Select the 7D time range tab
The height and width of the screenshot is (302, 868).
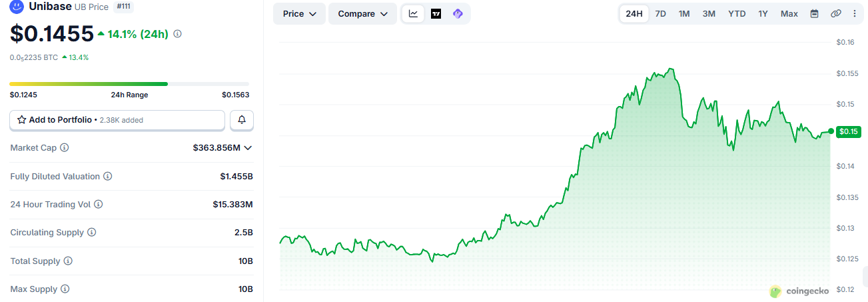click(660, 13)
